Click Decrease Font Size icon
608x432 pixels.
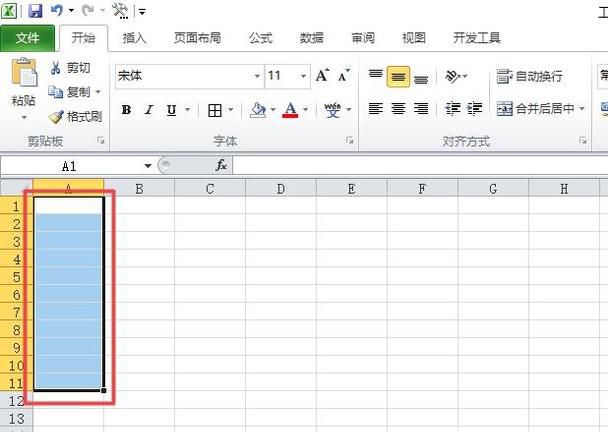pos(344,75)
